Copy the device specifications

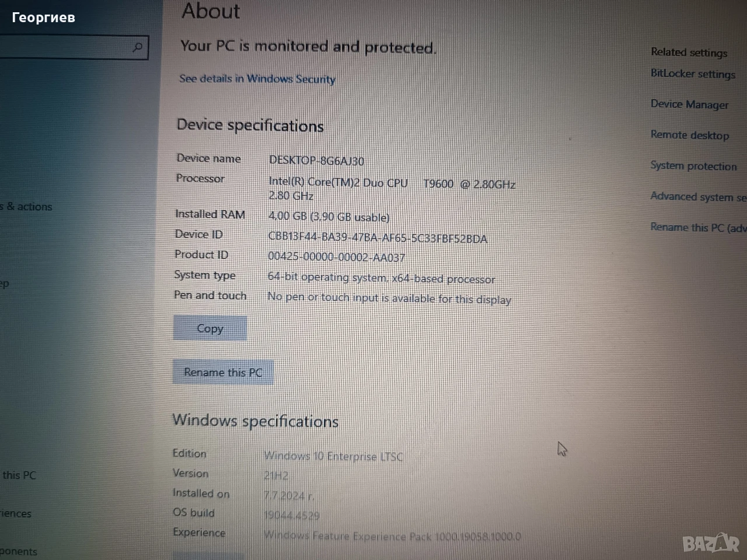point(210,328)
